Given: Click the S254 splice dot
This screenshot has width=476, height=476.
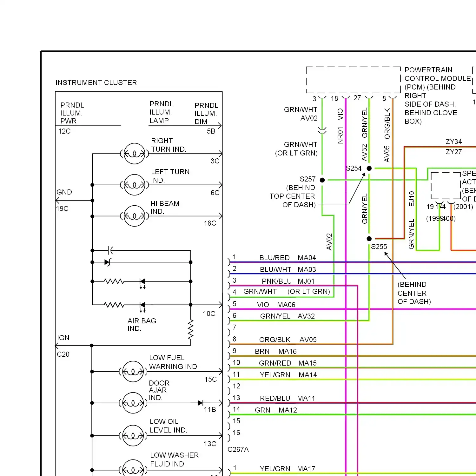Looking at the screenshot, I should pyautogui.click(x=369, y=168).
